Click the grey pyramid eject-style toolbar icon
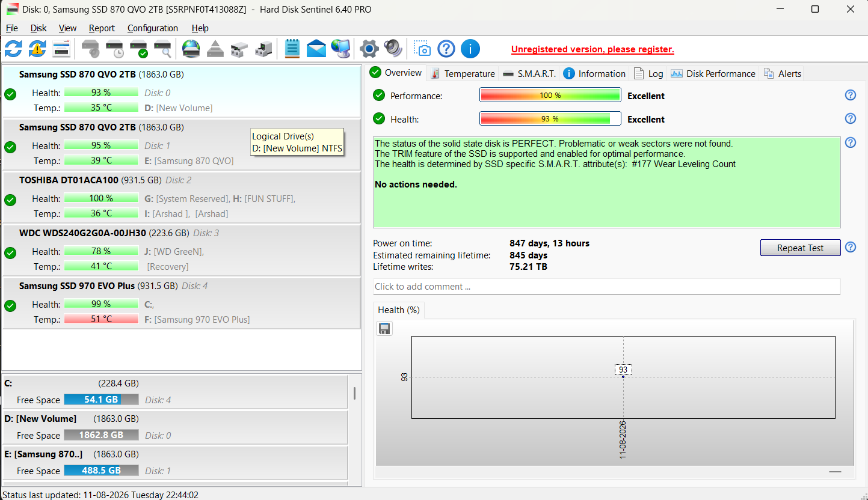This screenshot has height=500, width=868. pos(215,49)
